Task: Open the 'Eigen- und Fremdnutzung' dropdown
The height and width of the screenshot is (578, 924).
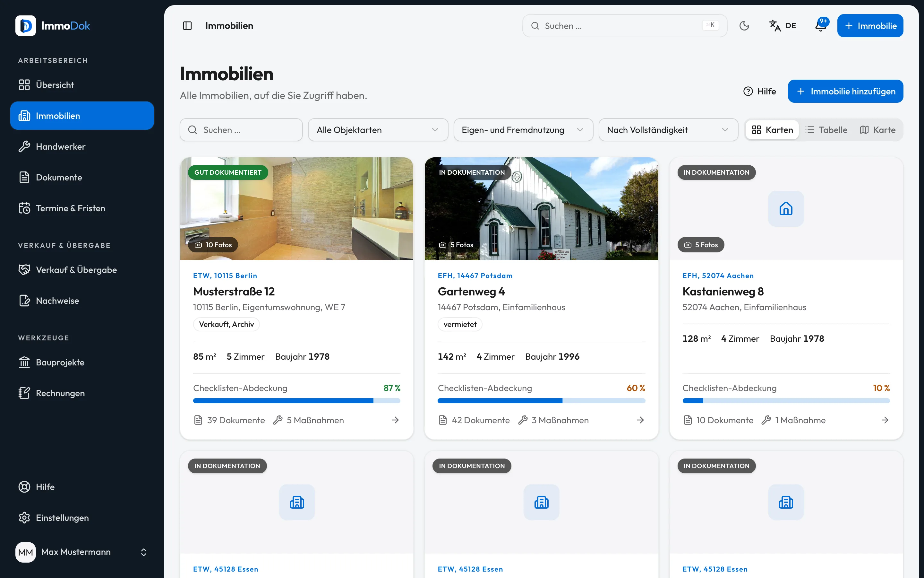Action: [523, 130]
